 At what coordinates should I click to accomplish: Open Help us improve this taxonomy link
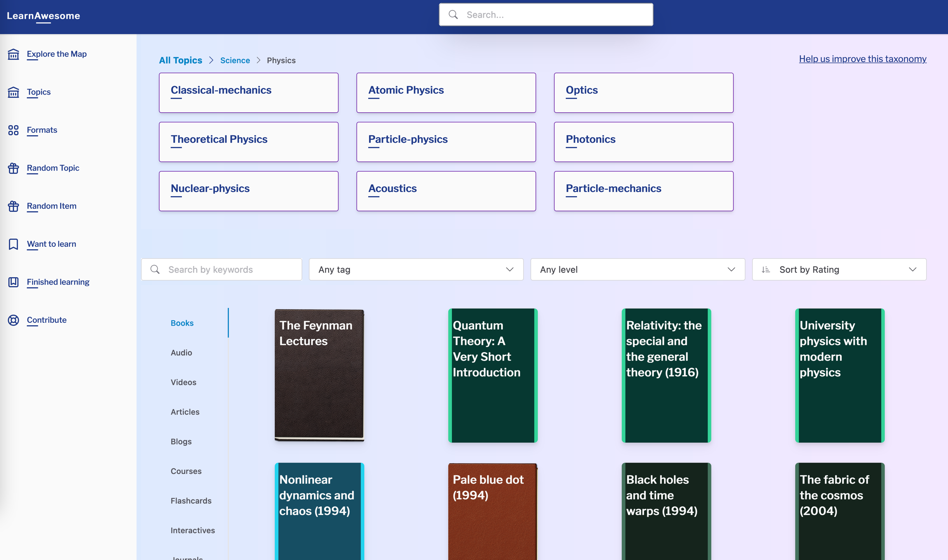click(862, 59)
